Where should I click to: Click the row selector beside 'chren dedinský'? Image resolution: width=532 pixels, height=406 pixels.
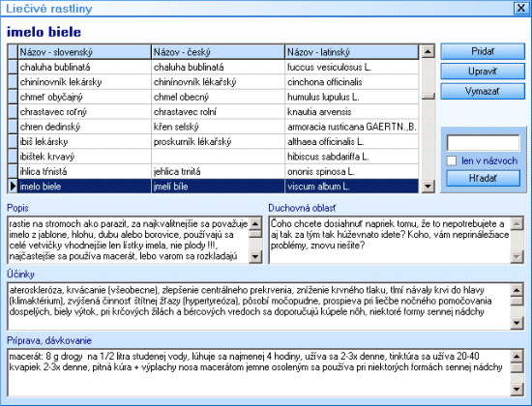13,127
